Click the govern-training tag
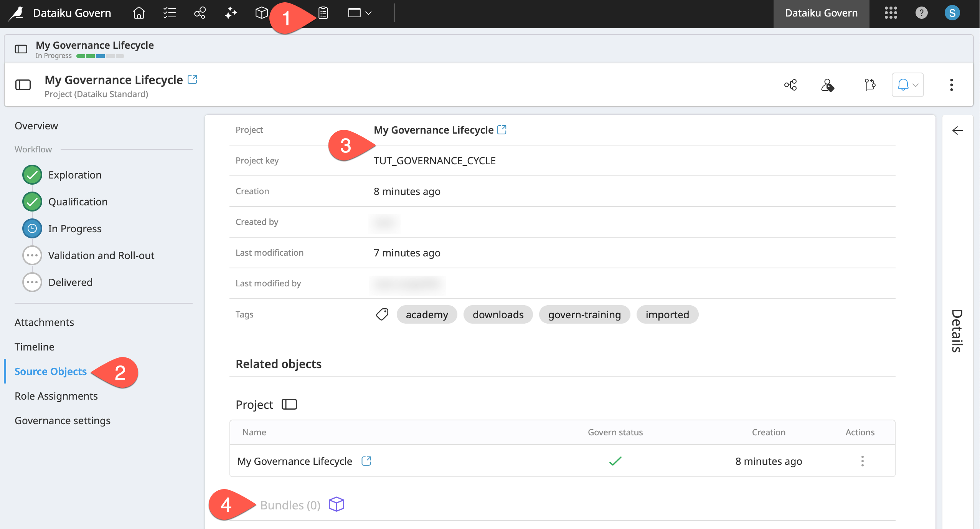Image resolution: width=980 pixels, height=529 pixels. [x=584, y=314]
